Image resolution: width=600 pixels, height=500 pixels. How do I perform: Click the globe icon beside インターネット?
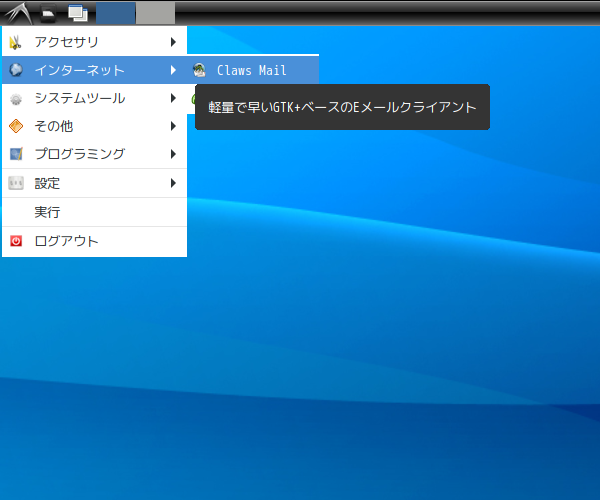(x=16, y=70)
